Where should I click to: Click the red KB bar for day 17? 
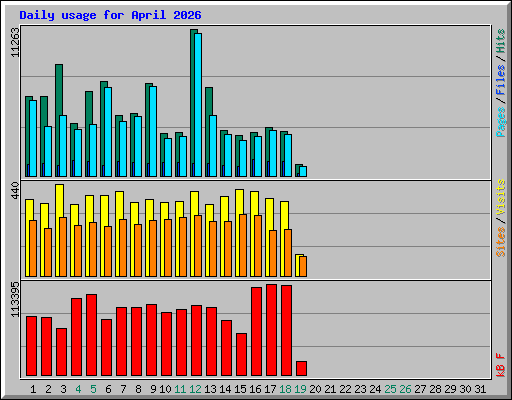pos(271,330)
